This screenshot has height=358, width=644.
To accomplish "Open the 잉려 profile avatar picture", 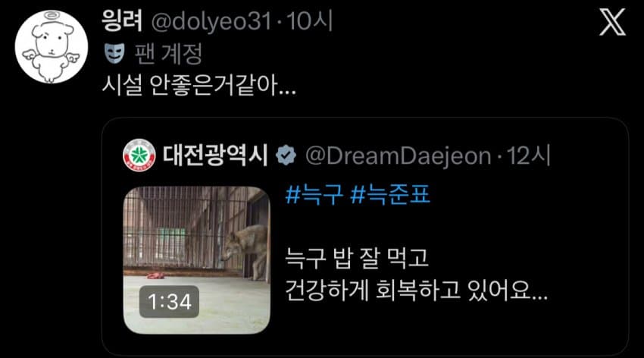I will [x=52, y=47].
